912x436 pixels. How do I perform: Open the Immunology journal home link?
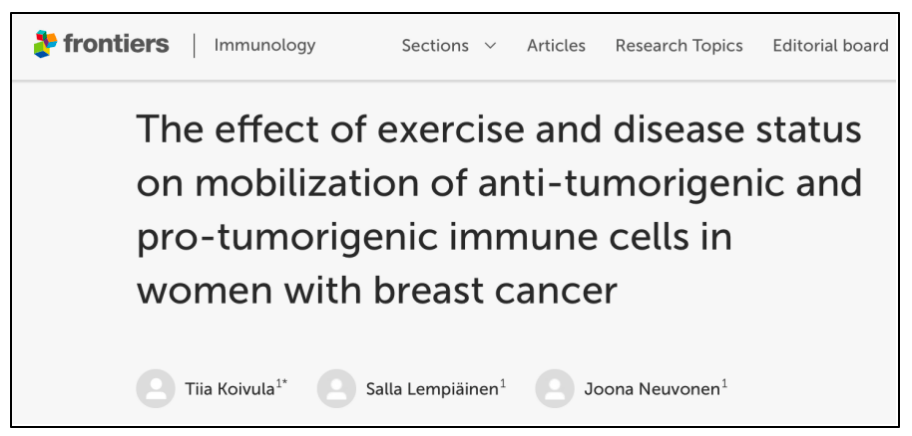(x=265, y=46)
